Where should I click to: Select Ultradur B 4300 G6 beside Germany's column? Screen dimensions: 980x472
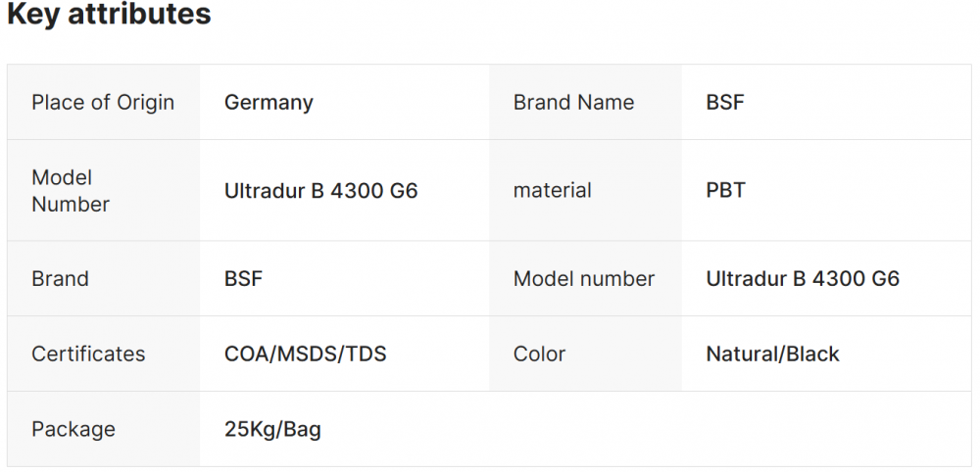pos(320,191)
